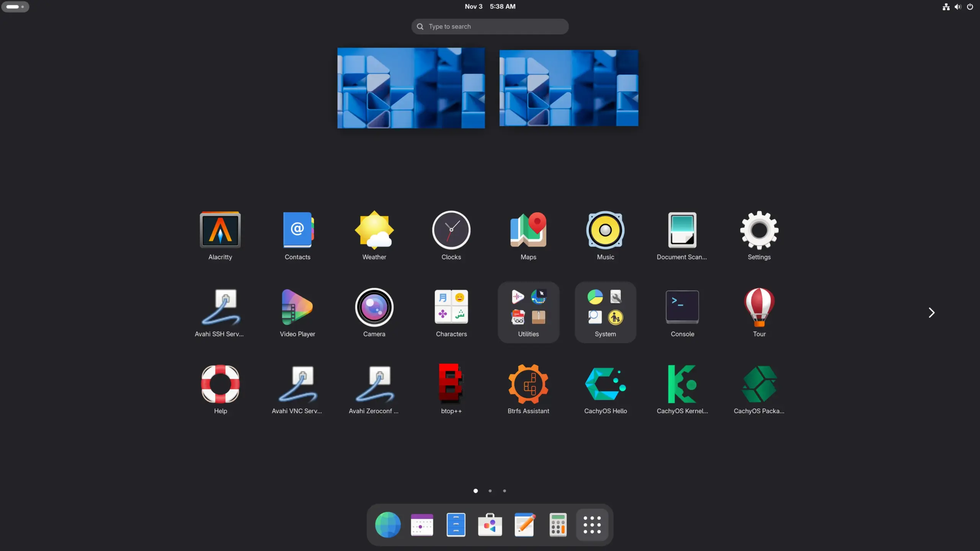
Task: Open GNOME Software from the dock
Action: [x=490, y=525]
